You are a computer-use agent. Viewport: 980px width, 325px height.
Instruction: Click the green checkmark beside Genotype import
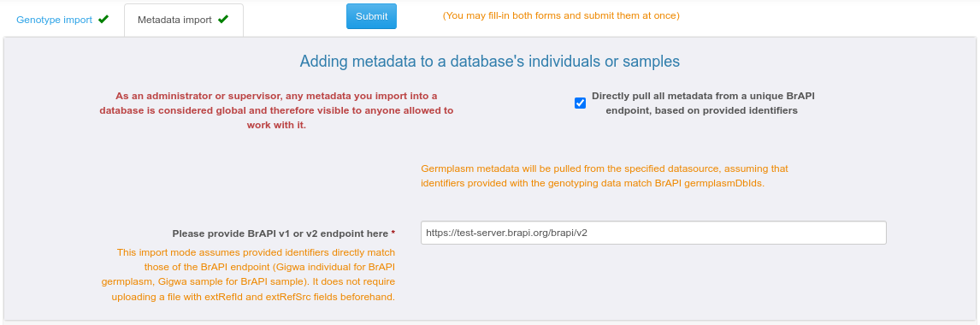click(x=103, y=20)
